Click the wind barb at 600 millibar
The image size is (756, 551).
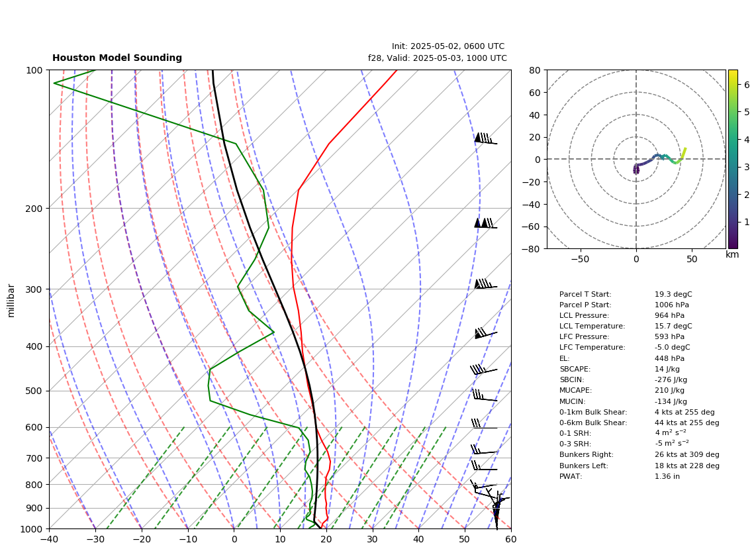[x=484, y=424]
